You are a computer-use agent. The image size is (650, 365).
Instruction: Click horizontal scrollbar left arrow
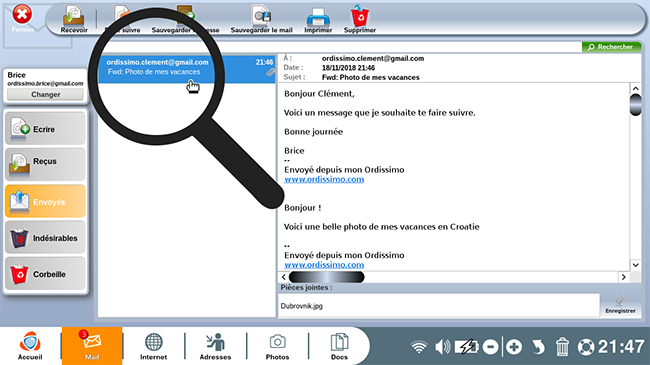click(x=284, y=277)
